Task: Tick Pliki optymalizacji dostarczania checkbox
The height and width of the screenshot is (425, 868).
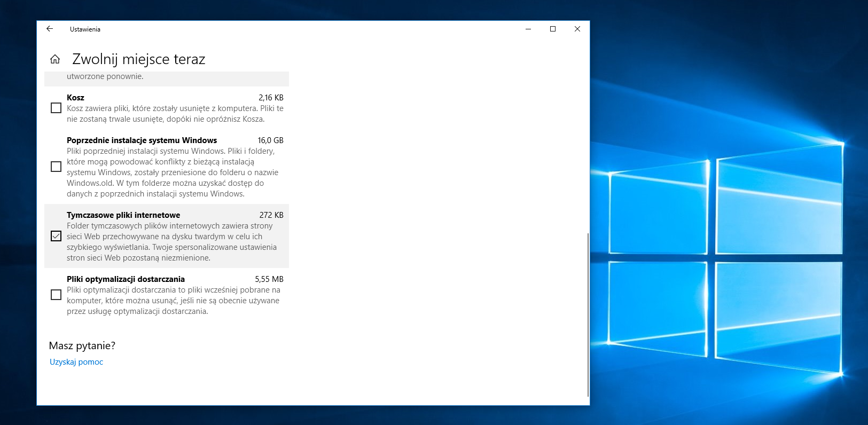Action: [x=56, y=295]
